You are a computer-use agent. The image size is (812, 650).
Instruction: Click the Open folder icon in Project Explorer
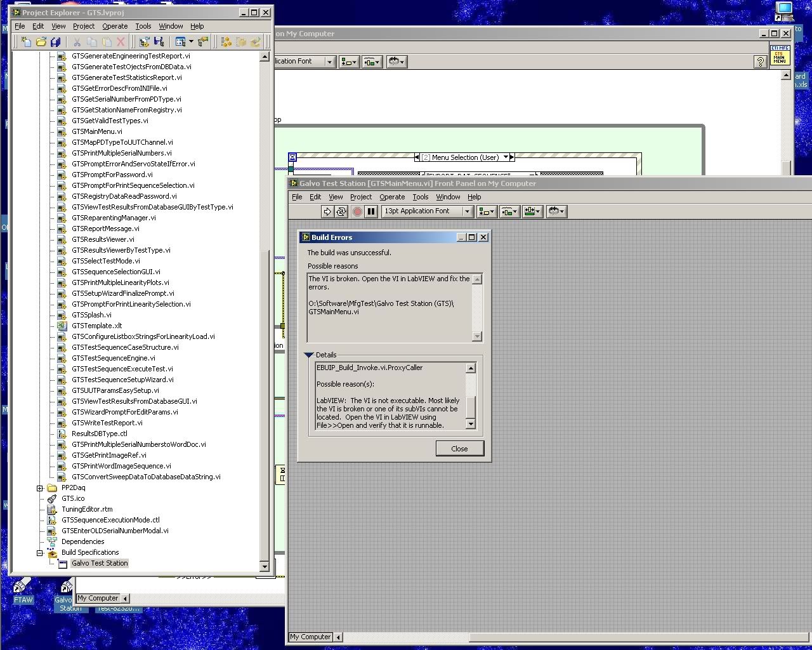pyautogui.click(x=41, y=42)
